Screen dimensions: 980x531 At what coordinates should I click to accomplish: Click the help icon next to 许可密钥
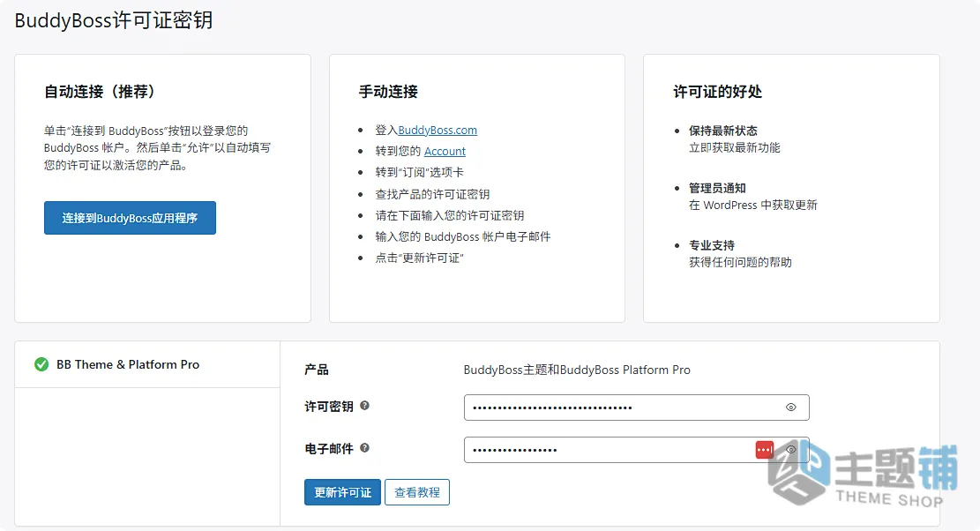[365, 406]
